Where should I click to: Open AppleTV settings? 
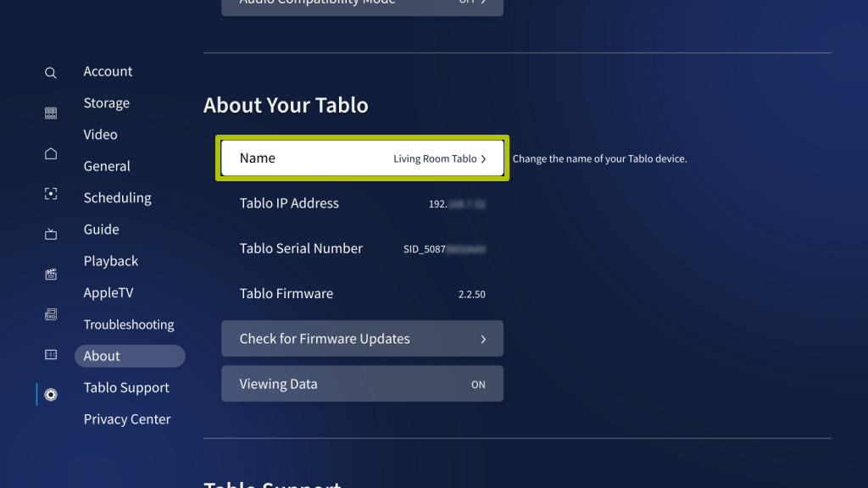click(108, 292)
